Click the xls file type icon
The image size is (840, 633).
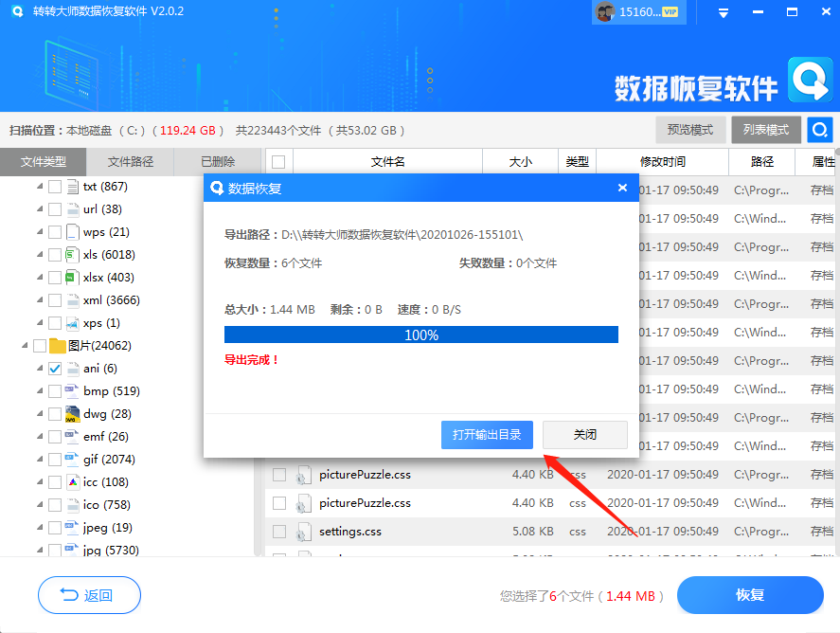tap(72, 255)
